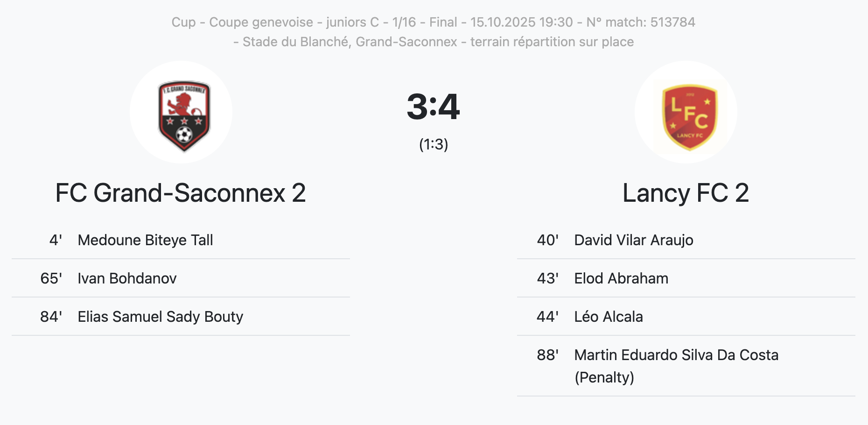Click the (1:3) halftime score
The height and width of the screenshot is (425, 868).
[x=434, y=144]
